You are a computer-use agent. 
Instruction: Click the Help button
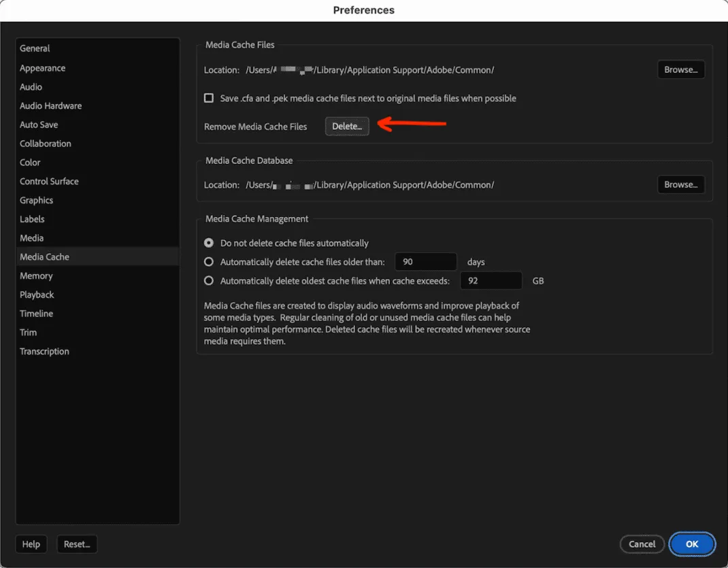(x=31, y=544)
